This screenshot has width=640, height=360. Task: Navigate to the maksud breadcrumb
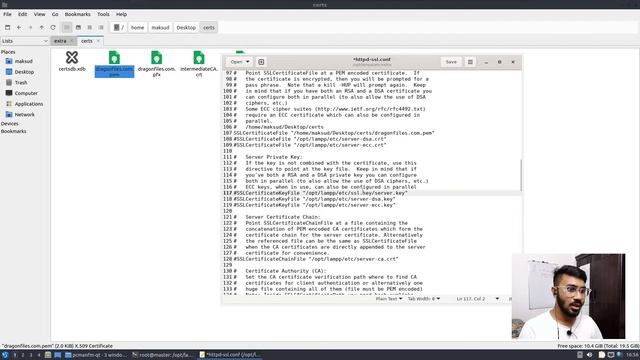point(160,27)
